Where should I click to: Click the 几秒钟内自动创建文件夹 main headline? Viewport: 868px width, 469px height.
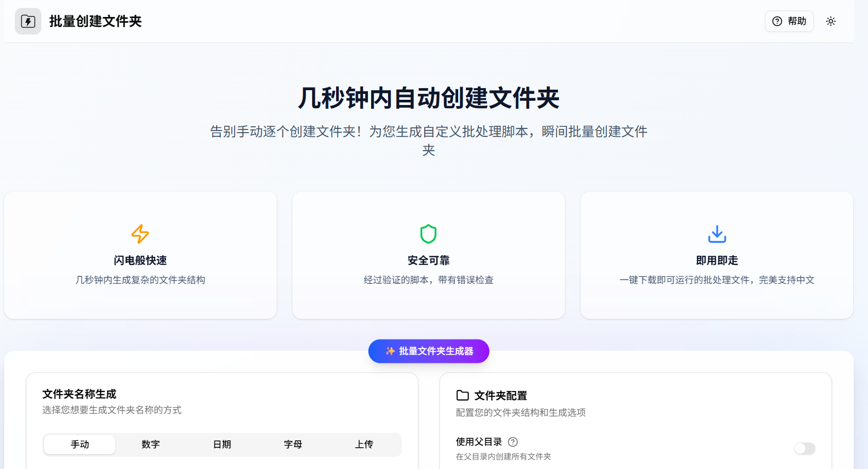pos(428,98)
